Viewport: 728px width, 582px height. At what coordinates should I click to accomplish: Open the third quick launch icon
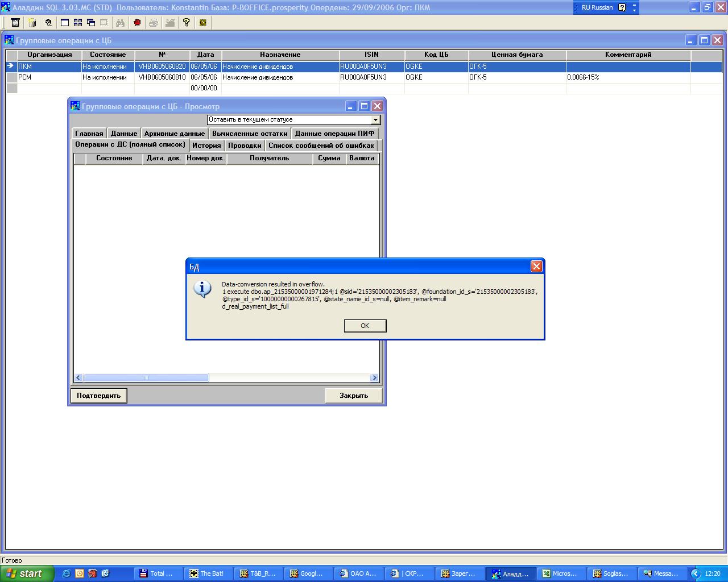pyautogui.click(x=92, y=573)
